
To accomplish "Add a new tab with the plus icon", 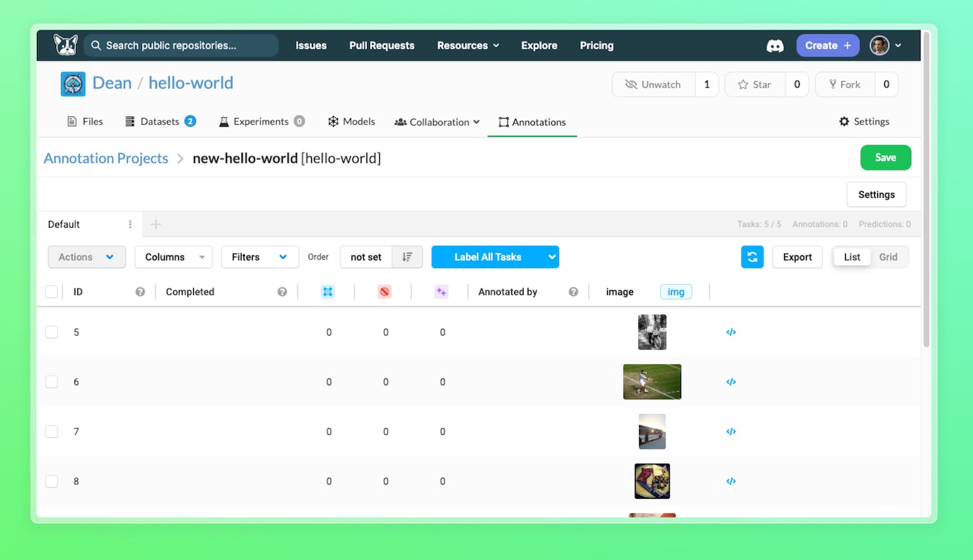I will pyautogui.click(x=156, y=224).
